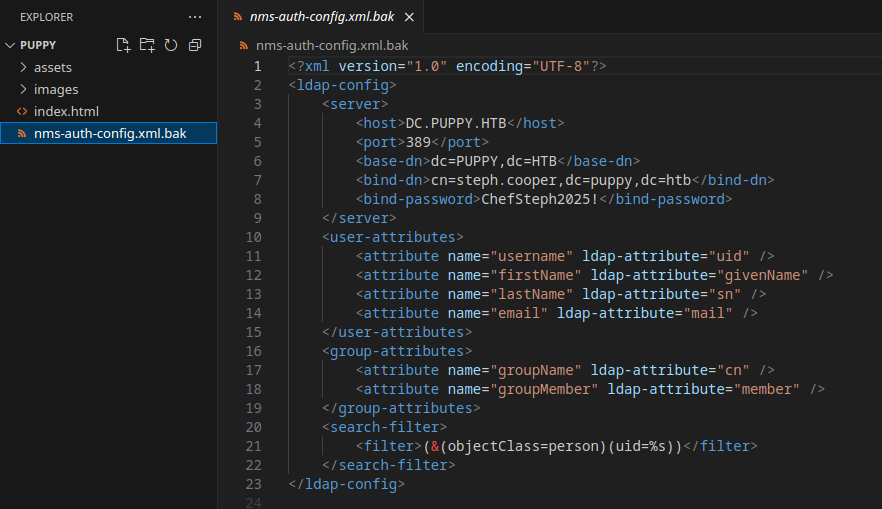Collapse all folders in Explorer
This screenshot has width=882, height=509.
pyautogui.click(x=195, y=45)
